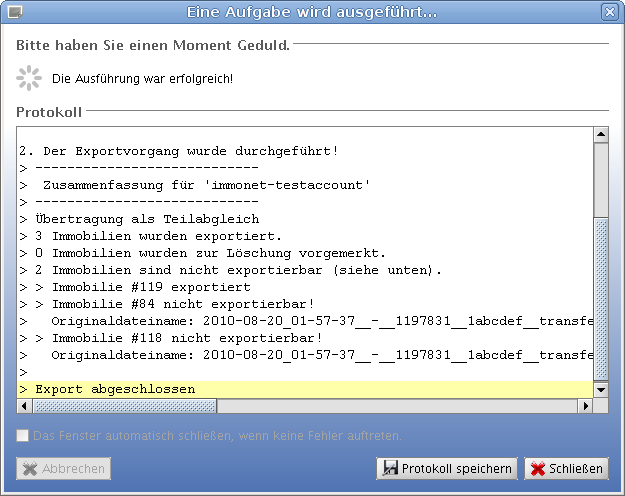Click the horizontal scrollbar left arrow
Viewport: 625px width, 496px height.
(x=25, y=405)
